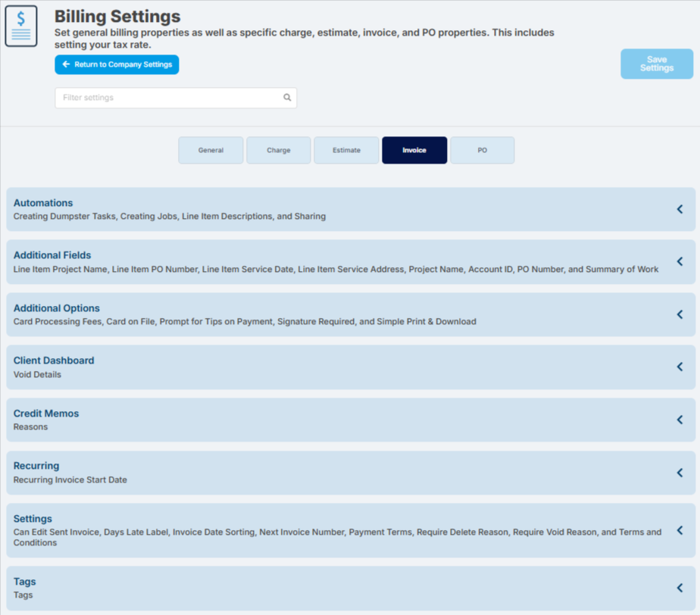Click the Billing Settings dollar document icon
The image size is (700, 615).
pos(21,26)
